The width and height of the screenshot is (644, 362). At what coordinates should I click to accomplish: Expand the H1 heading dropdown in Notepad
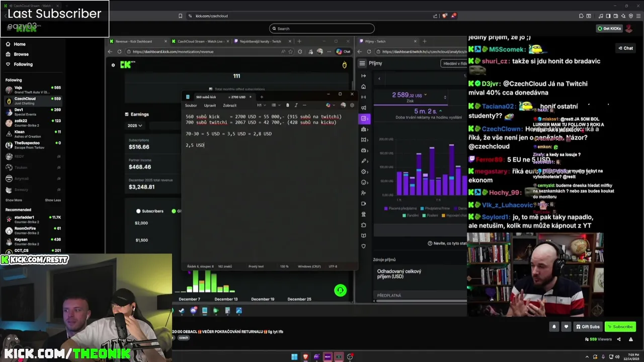click(261, 105)
